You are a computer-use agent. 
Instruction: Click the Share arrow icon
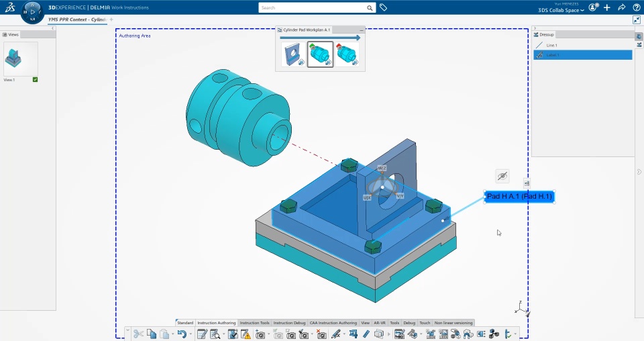(622, 7)
